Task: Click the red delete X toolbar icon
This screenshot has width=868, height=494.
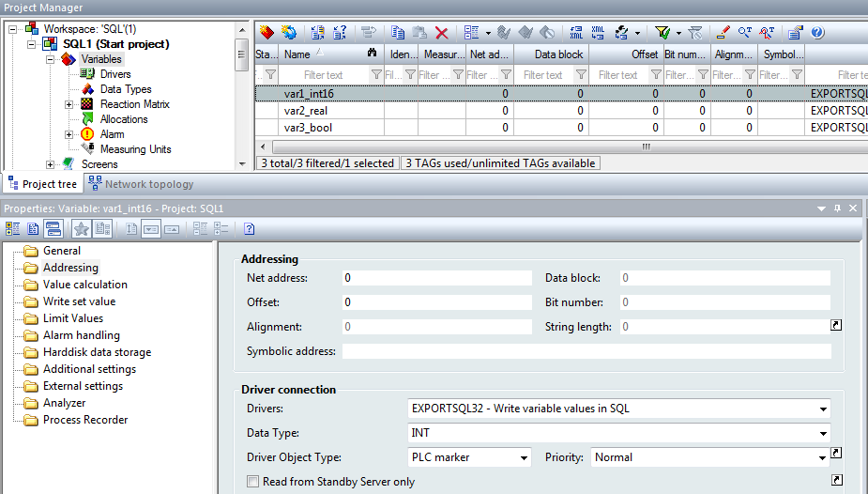Action: point(442,32)
